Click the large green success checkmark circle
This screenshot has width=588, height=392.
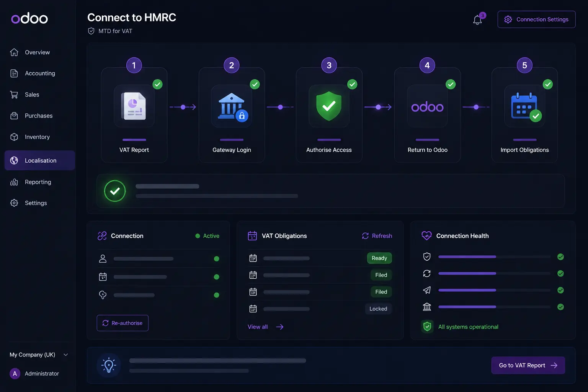pos(115,191)
